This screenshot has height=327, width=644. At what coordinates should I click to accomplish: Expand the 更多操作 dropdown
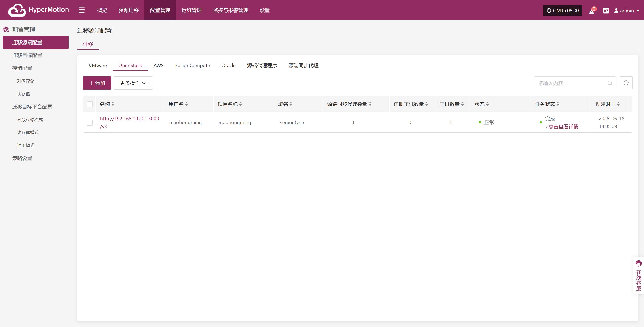point(133,83)
